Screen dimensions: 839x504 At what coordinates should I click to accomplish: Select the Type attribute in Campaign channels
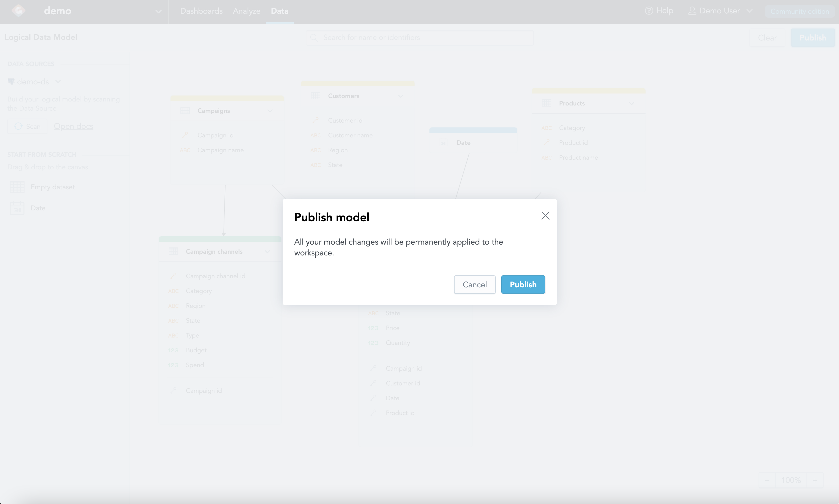192,336
